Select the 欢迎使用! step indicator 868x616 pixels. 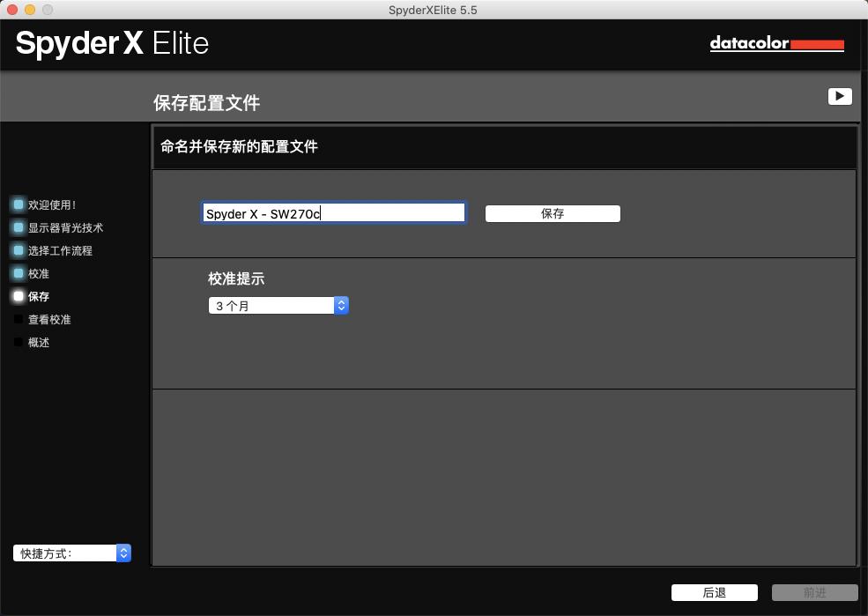(19, 204)
